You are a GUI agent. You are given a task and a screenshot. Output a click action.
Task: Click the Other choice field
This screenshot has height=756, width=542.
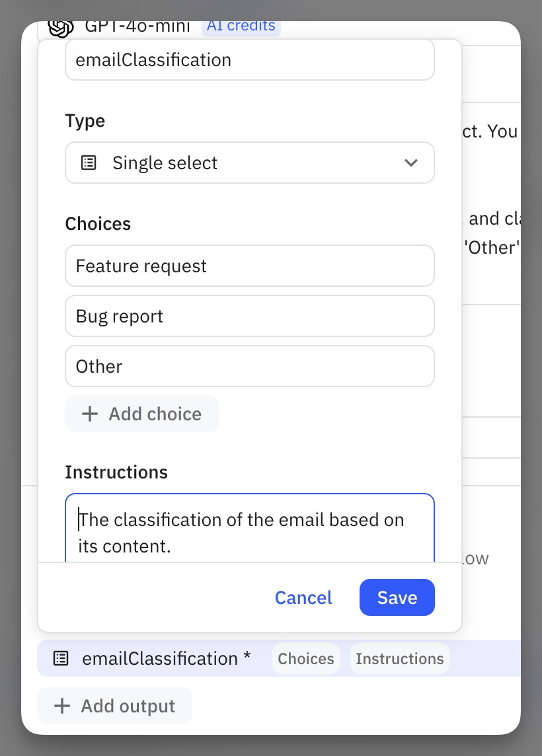(250, 366)
